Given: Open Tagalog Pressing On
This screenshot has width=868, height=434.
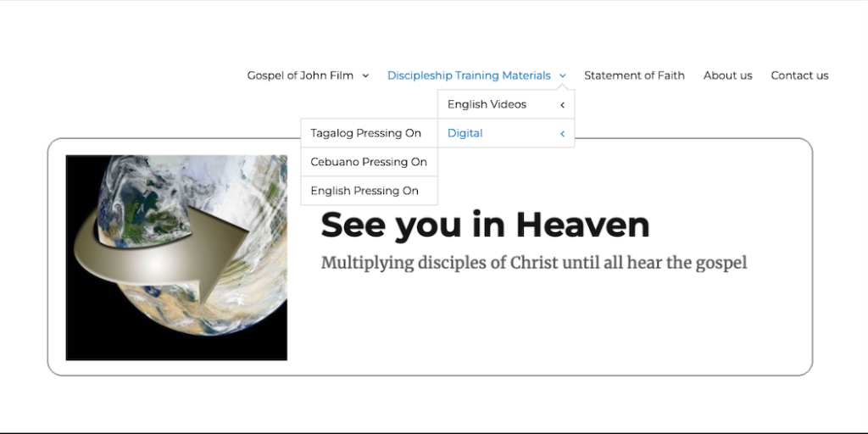Looking at the screenshot, I should [365, 133].
